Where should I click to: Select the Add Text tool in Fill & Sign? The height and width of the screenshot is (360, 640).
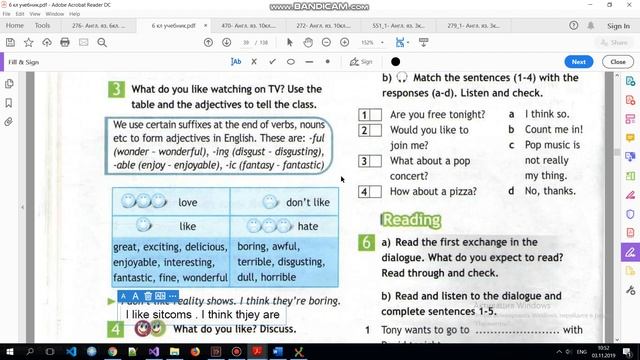236,62
